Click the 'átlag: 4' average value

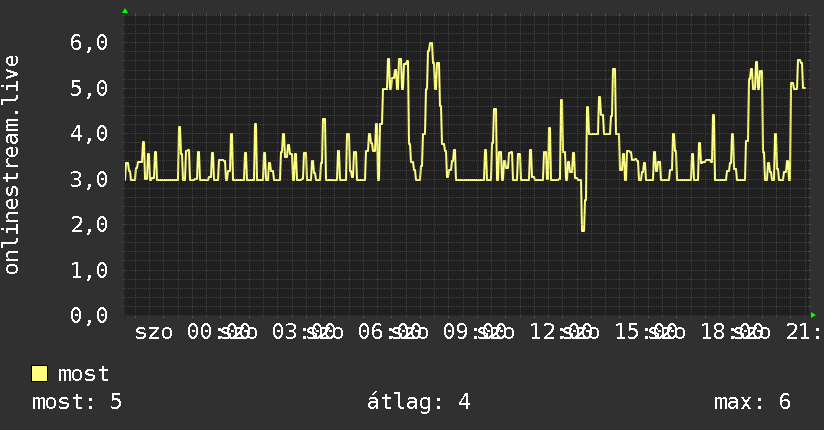pos(418,402)
